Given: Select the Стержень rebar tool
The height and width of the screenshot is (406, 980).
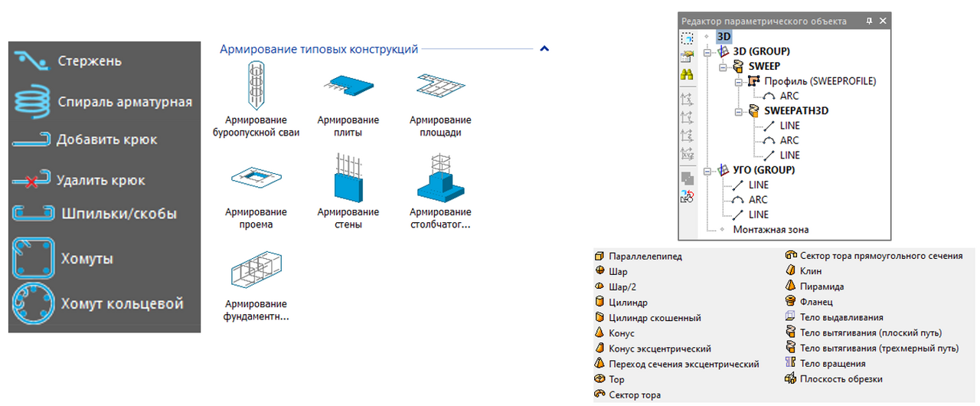Looking at the screenshot, I should pyautogui.click(x=67, y=61).
